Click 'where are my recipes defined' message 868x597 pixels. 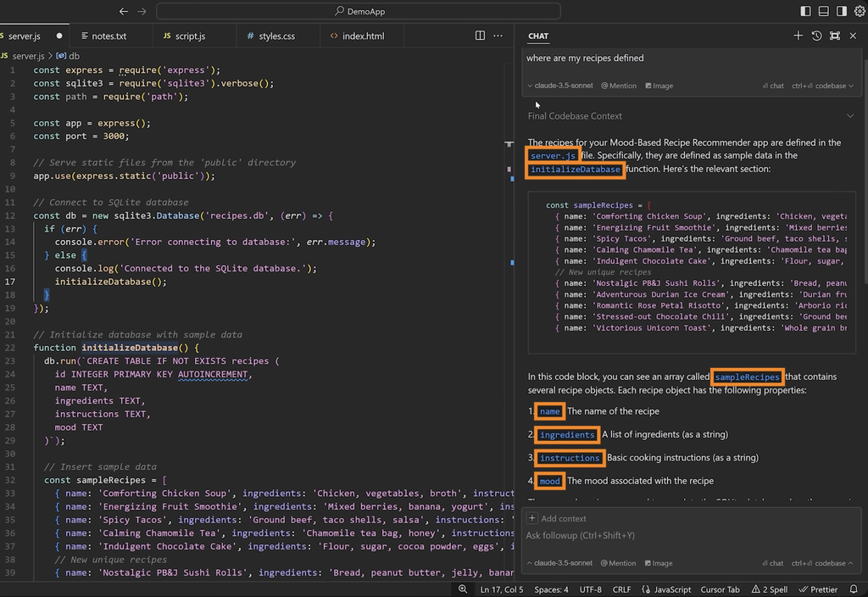(585, 59)
